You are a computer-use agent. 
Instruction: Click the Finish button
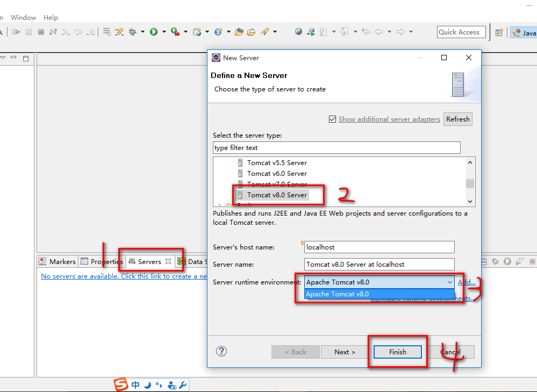click(398, 352)
